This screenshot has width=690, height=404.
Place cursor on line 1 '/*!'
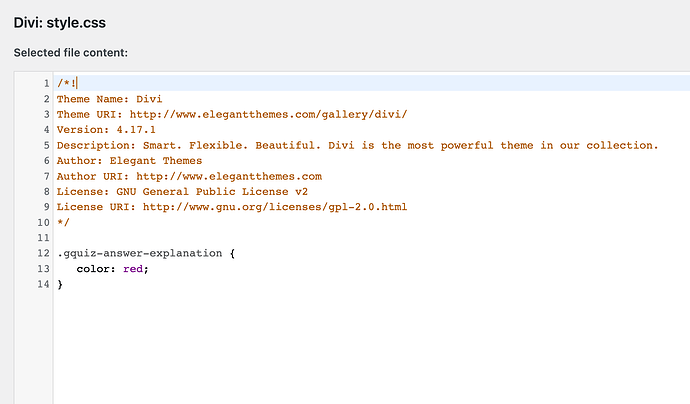(x=66, y=83)
